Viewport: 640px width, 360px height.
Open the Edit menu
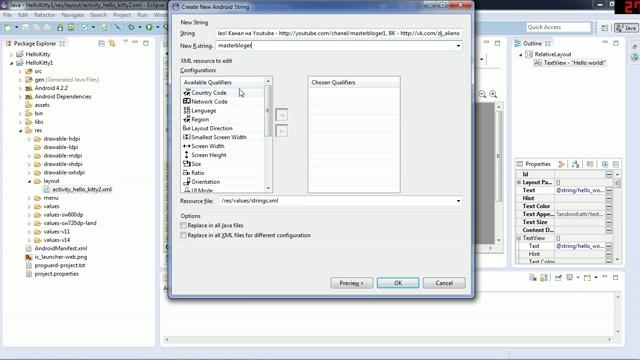pos(23,15)
